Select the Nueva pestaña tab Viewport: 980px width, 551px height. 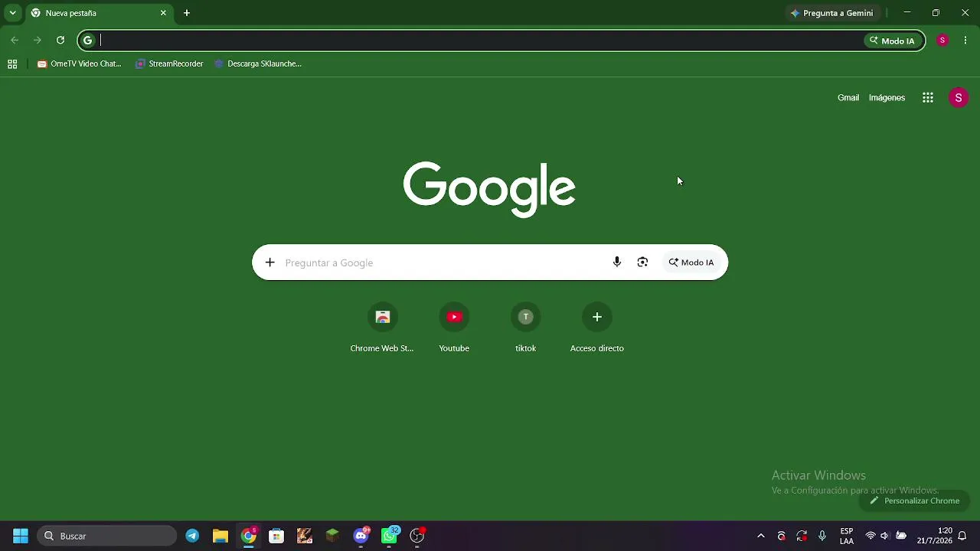coord(99,13)
